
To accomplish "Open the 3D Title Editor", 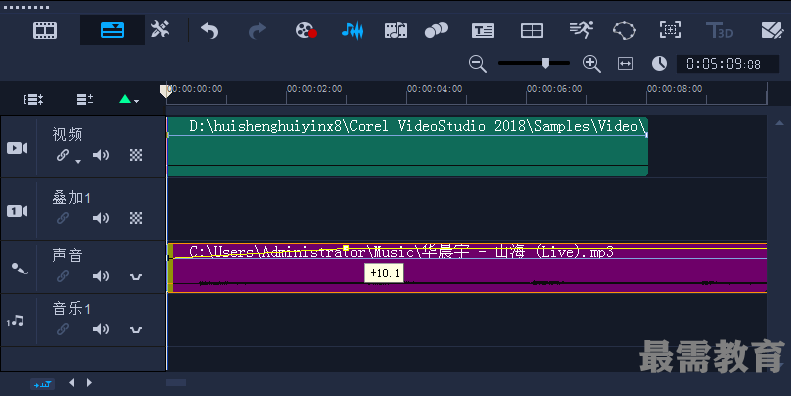I will pyautogui.click(x=719, y=30).
